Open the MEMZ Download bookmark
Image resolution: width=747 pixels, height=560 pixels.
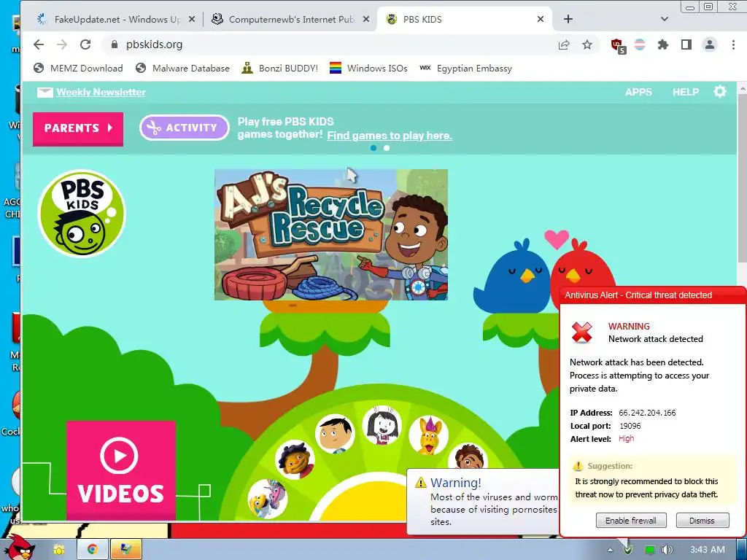(x=78, y=68)
